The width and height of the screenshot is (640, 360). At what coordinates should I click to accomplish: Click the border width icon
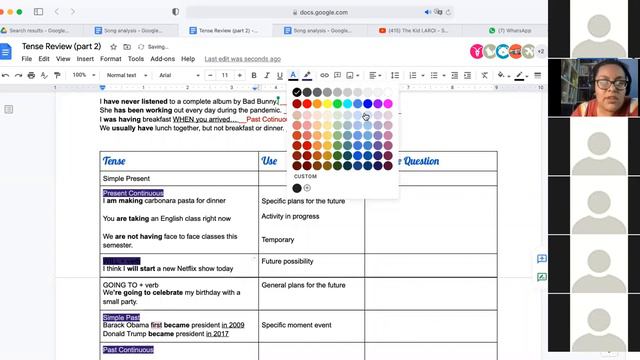point(538,75)
